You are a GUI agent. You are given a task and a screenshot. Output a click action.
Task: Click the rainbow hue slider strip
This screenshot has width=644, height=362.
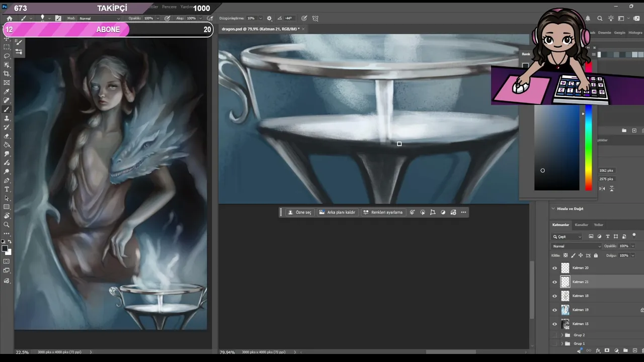pyautogui.click(x=588, y=148)
